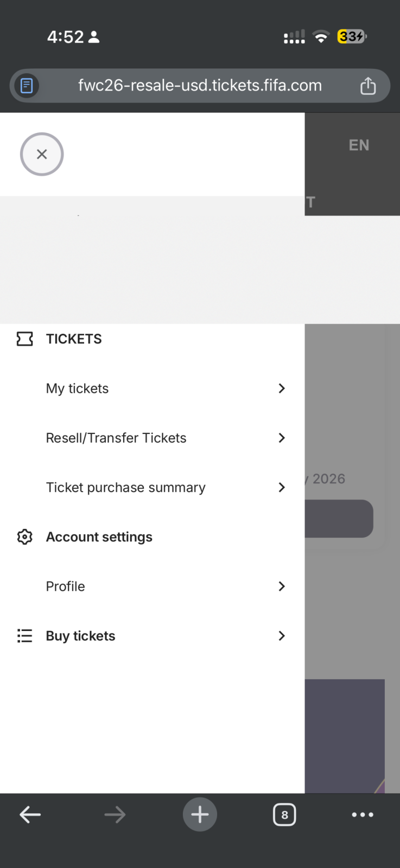Tap the fifa.com URL address field
This screenshot has width=400, height=868.
coord(200,86)
